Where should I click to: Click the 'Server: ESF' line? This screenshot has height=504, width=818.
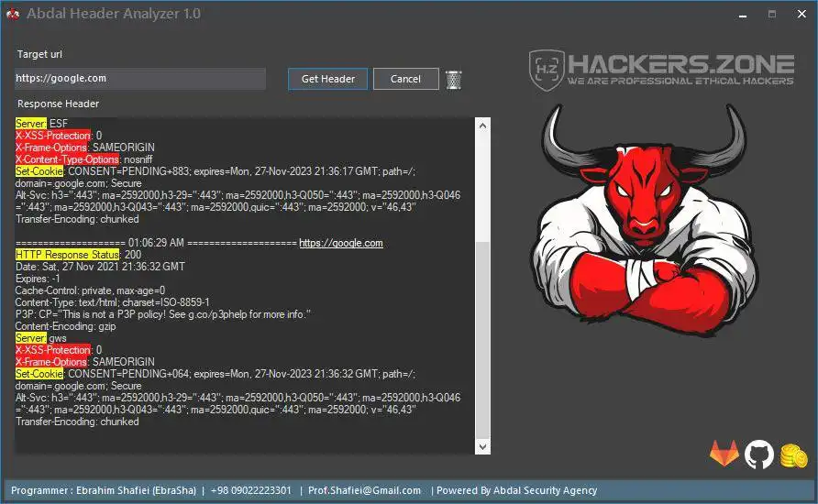41,124
